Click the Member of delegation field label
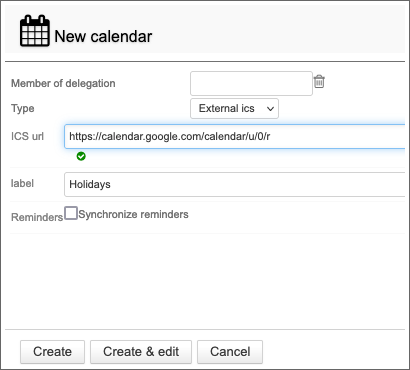 (x=63, y=83)
